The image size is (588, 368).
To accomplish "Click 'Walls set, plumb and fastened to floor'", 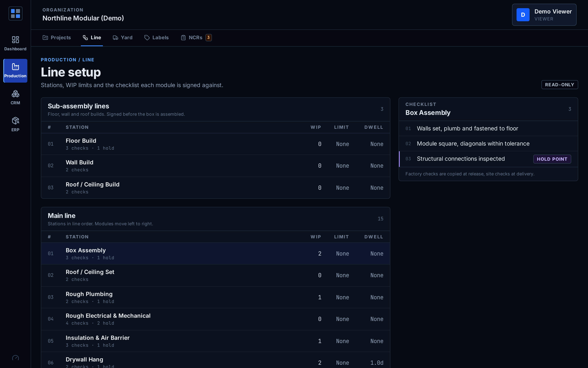I will [x=467, y=129].
